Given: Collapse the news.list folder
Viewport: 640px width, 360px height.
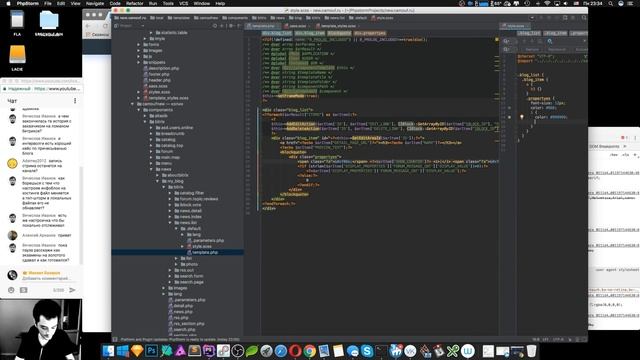Looking at the screenshot, I should click(x=170, y=222).
